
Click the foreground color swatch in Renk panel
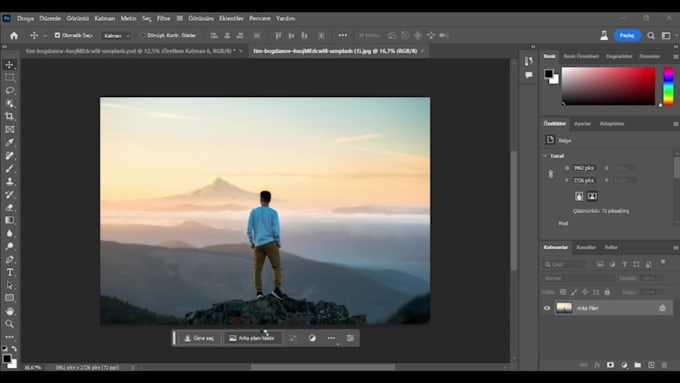(549, 74)
